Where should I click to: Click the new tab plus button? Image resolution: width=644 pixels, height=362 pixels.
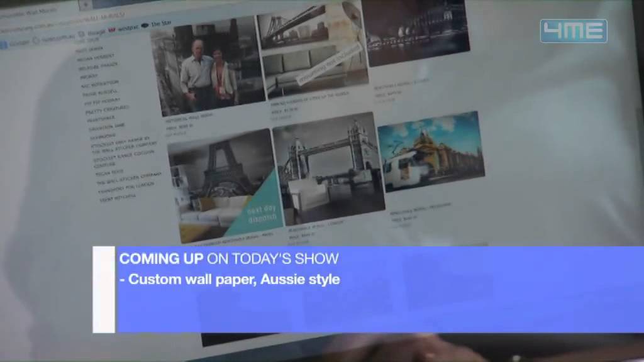click(x=86, y=5)
